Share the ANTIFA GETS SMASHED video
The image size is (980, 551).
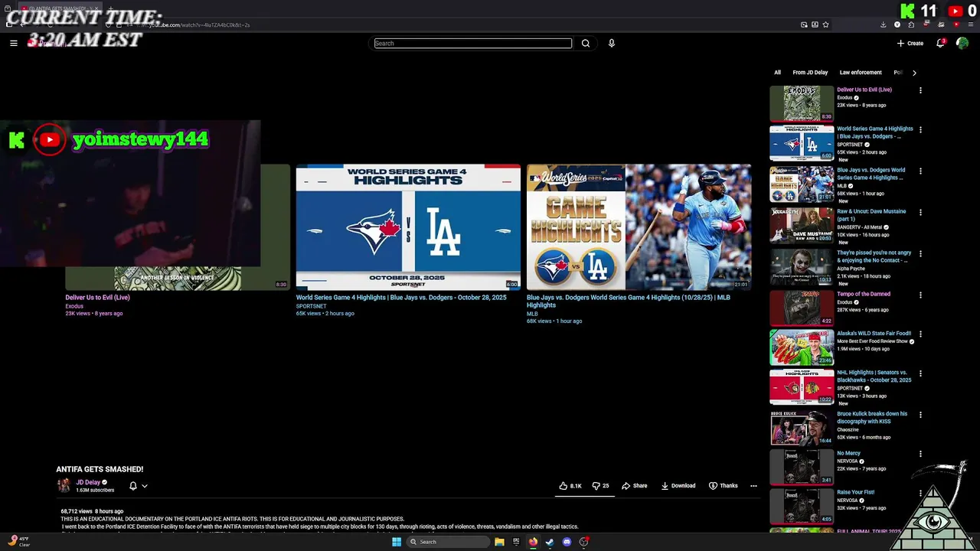635,486
